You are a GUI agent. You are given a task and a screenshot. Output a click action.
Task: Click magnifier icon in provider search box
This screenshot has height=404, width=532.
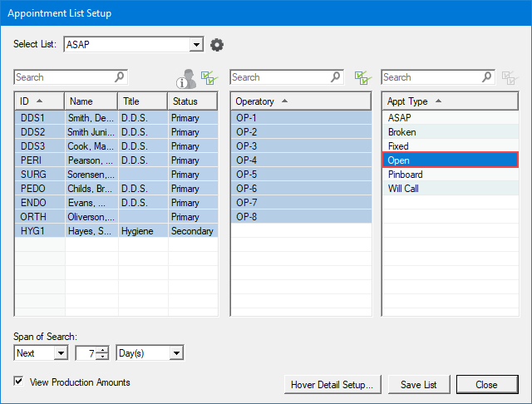coord(120,77)
